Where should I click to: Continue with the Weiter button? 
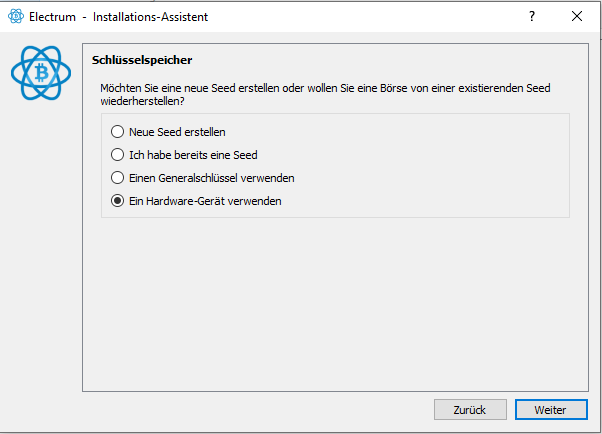[x=551, y=410]
